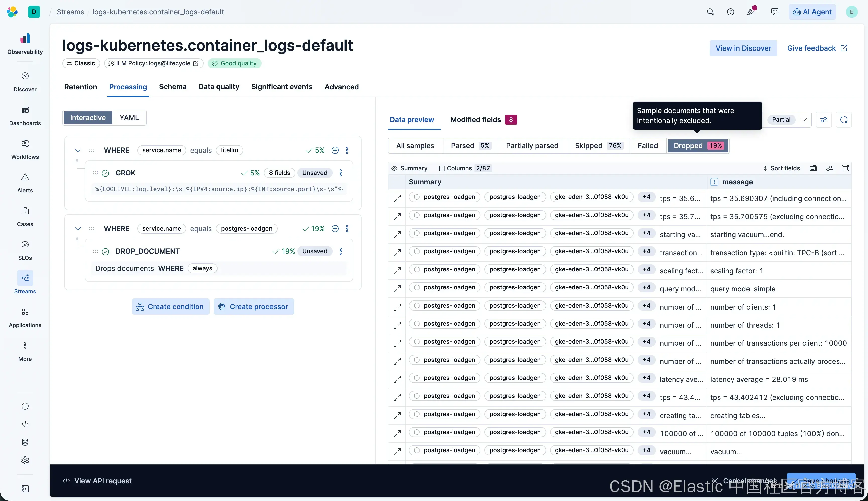
Task: Collapse the postgres-loadgen WHERE condition
Action: (78, 229)
